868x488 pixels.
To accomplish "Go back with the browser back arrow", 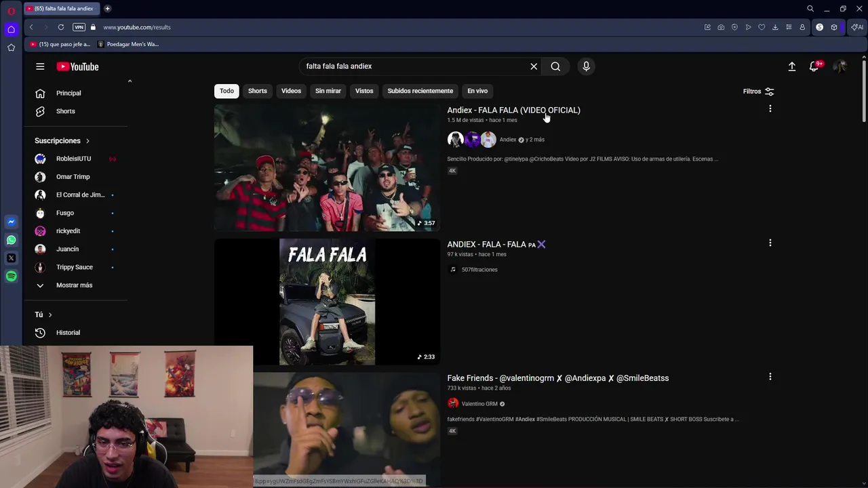I will coord(31,27).
